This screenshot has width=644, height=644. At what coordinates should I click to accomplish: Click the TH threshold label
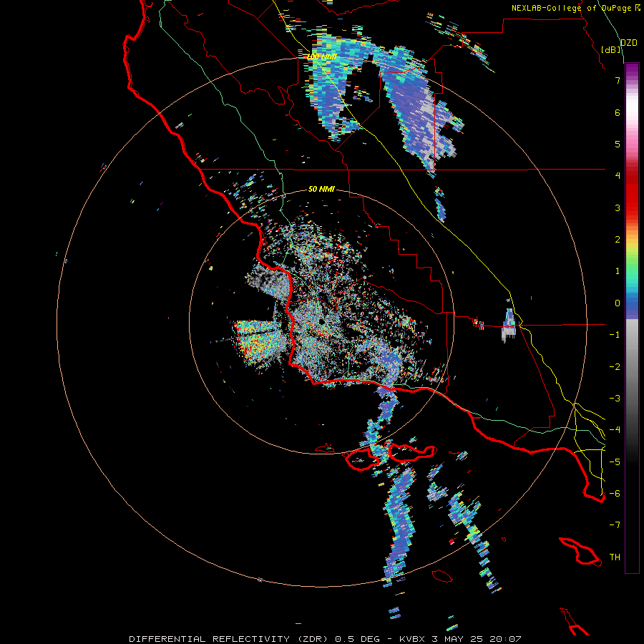615,557
